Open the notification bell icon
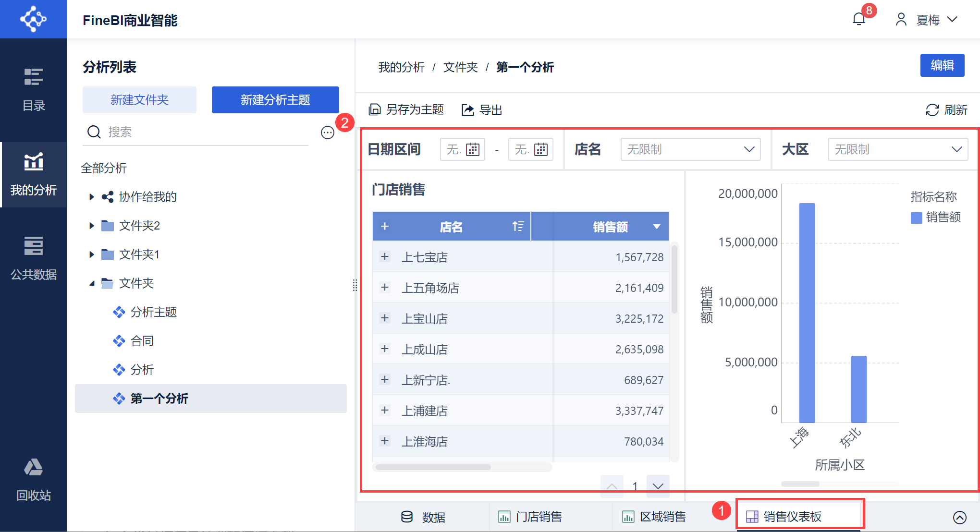This screenshot has height=532, width=980. click(859, 19)
